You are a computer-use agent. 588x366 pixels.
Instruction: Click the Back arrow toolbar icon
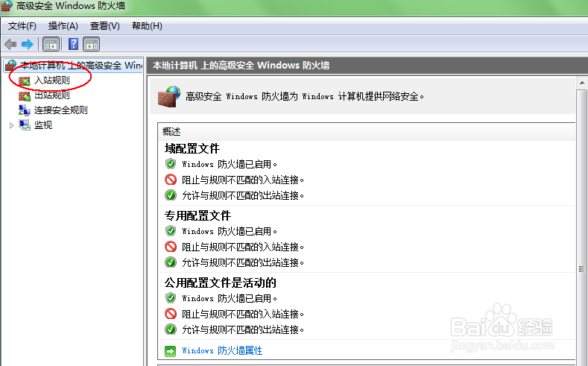(x=10, y=44)
